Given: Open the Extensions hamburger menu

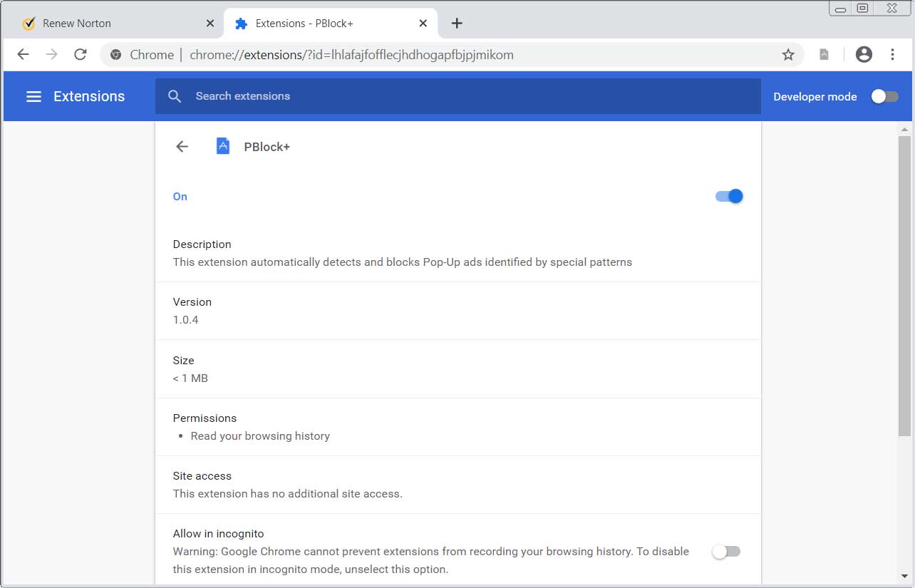Looking at the screenshot, I should pyautogui.click(x=33, y=96).
